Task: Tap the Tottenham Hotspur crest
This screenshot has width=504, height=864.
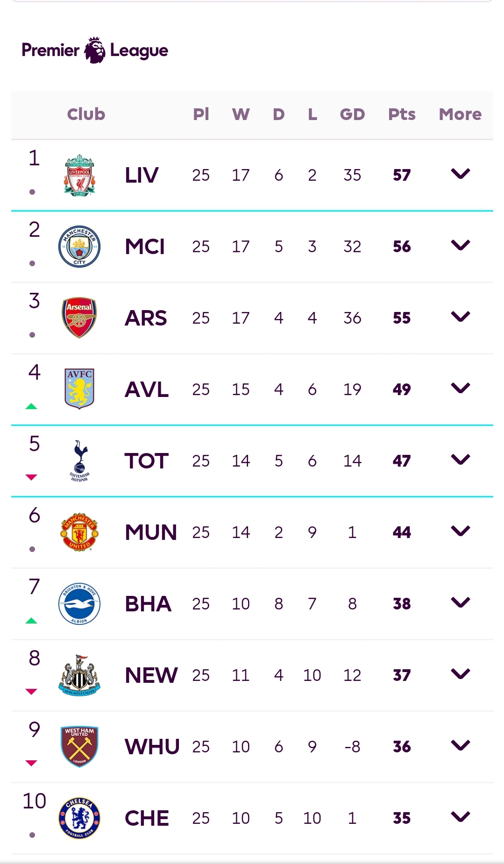Action: [80, 460]
